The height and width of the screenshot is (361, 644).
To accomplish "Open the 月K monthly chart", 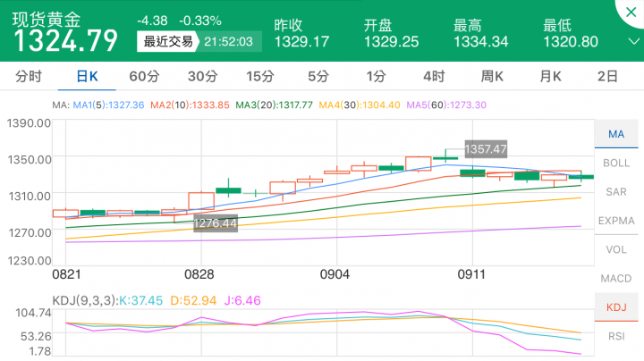I will point(549,77).
